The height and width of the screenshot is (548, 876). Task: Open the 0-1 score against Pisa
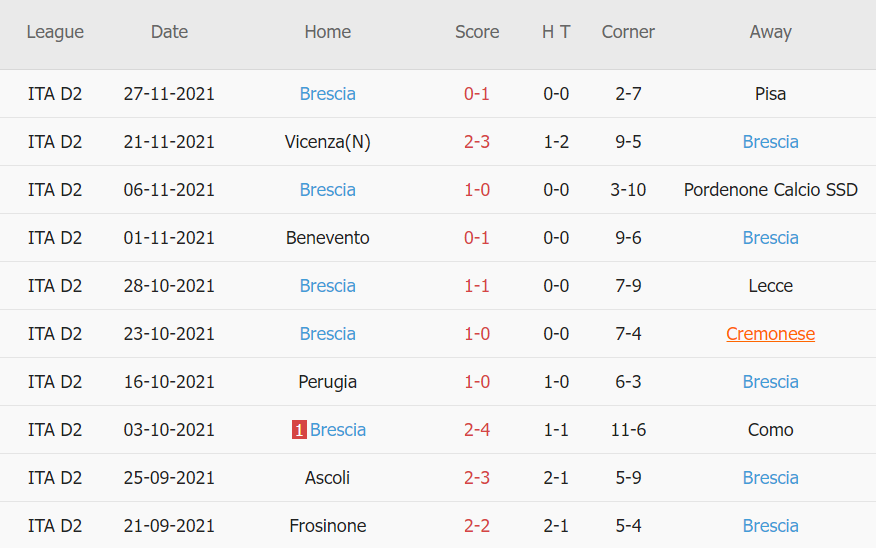coord(477,94)
